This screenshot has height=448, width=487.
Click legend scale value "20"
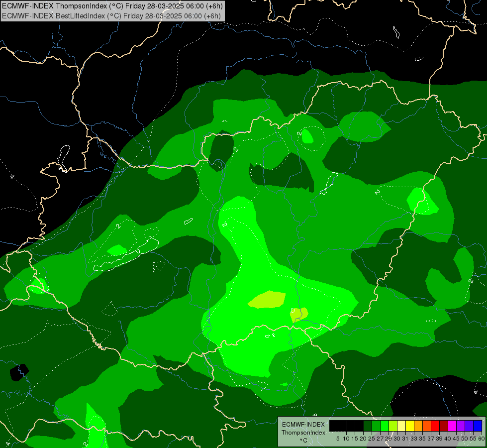pyautogui.click(x=363, y=439)
